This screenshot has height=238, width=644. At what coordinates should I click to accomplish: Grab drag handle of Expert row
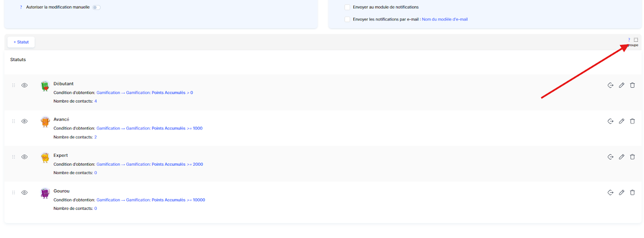[x=13, y=157]
